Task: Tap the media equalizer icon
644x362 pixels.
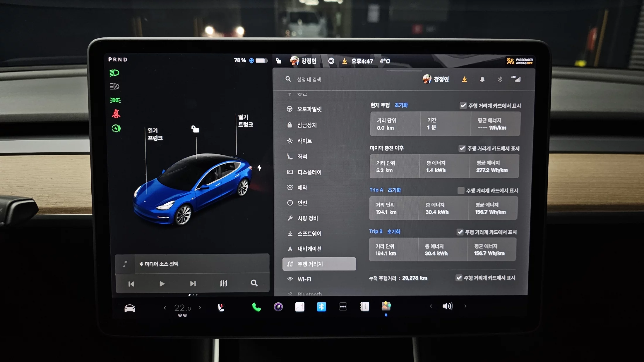Action: point(223,283)
